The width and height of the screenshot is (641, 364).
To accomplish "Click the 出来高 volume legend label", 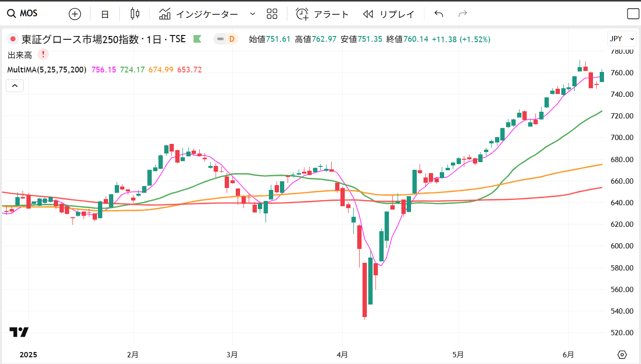I will [20, 55].
